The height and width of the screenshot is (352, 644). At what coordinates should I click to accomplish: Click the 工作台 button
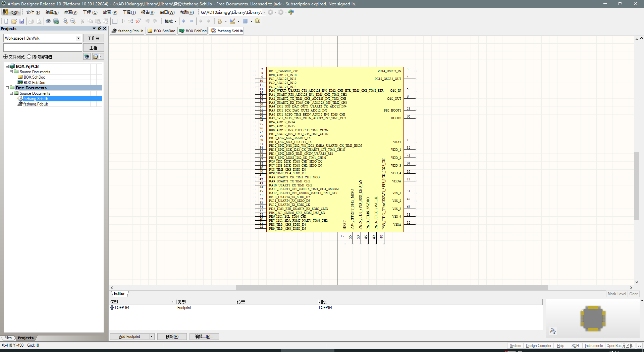point(93,38)
